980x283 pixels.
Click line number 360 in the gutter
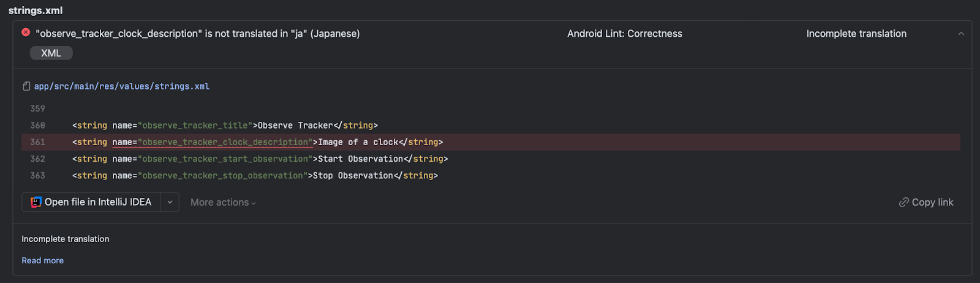(x=38, y=126)
